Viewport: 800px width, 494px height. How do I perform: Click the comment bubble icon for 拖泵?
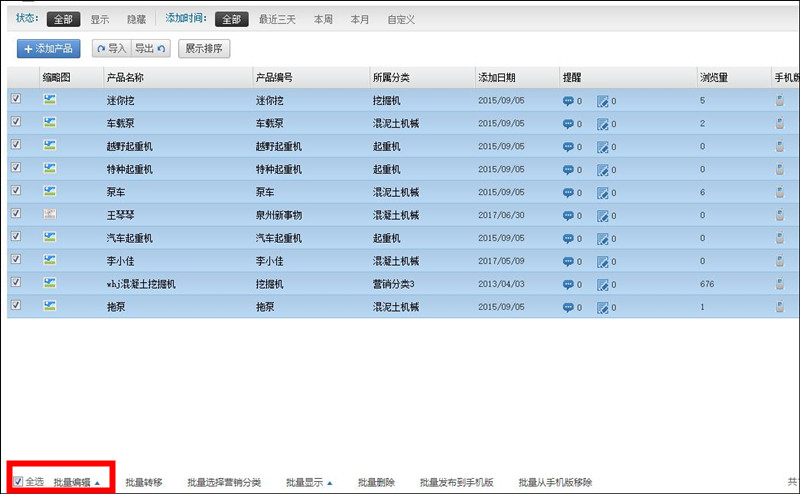point(568,307)
